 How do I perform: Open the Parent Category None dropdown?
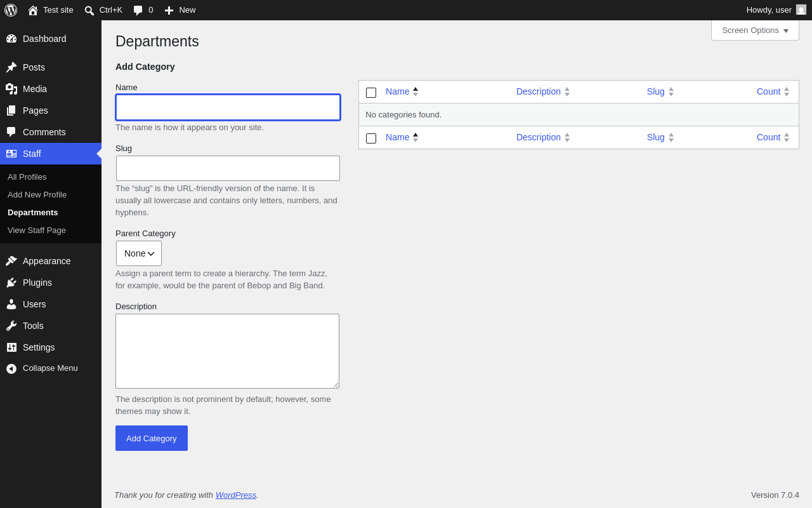tap(139, 253)
